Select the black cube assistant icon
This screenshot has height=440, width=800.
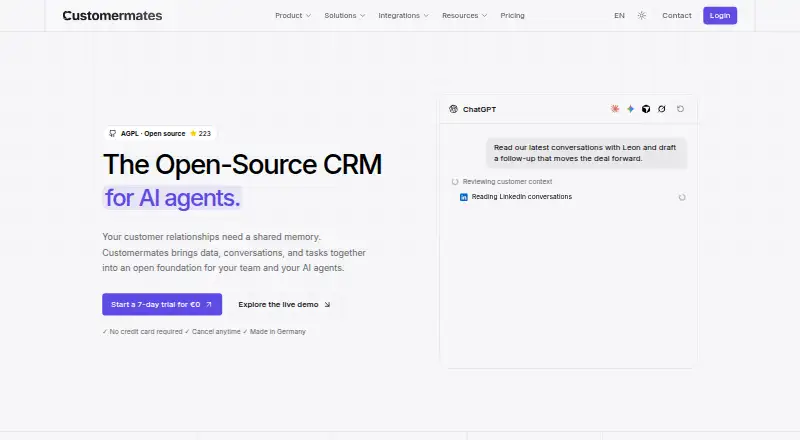point(646,109)
